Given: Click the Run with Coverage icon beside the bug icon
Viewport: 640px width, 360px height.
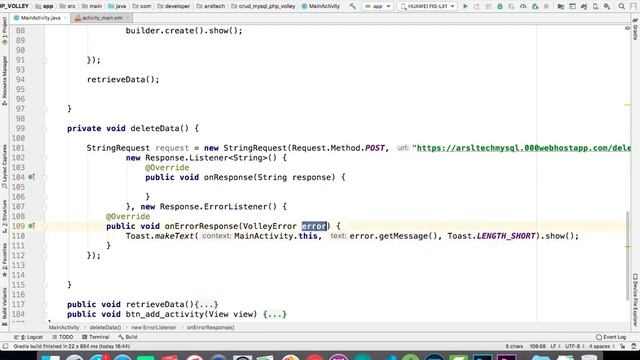Looking at the screenshot, I should coord(511,6).
